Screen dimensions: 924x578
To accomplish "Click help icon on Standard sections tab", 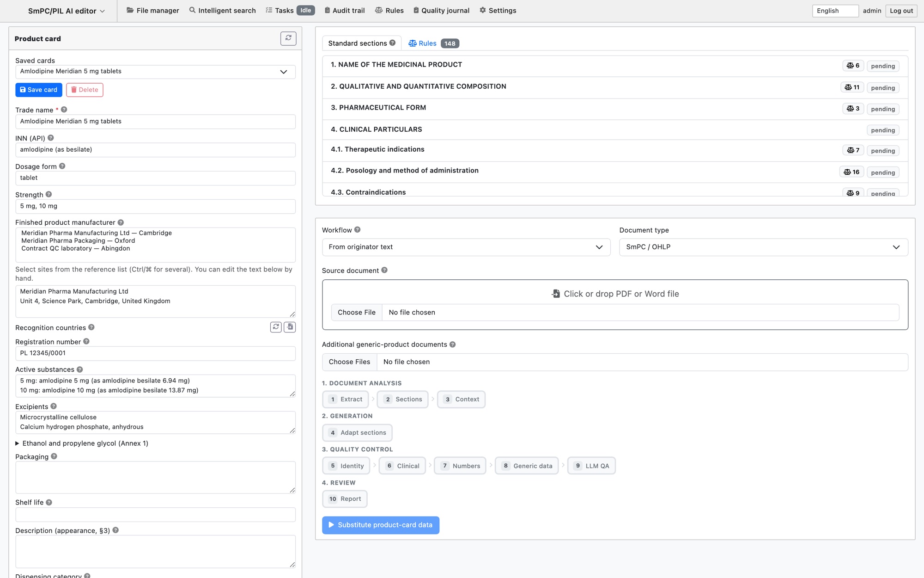I will [x=393, y=43].
